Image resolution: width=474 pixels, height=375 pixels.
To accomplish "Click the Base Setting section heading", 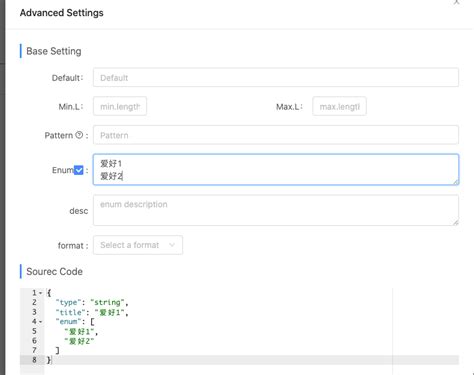I will click(x=54, y=51).
